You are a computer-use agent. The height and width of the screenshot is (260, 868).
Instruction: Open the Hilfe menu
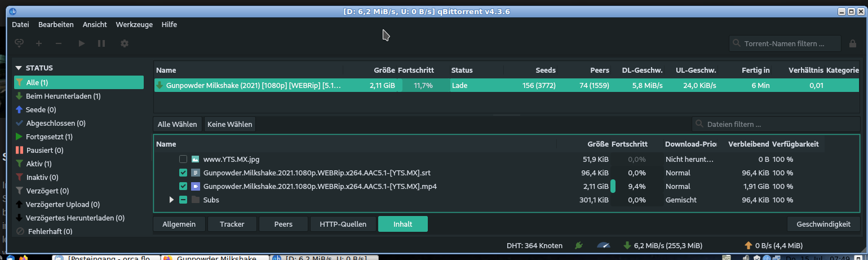169,24
